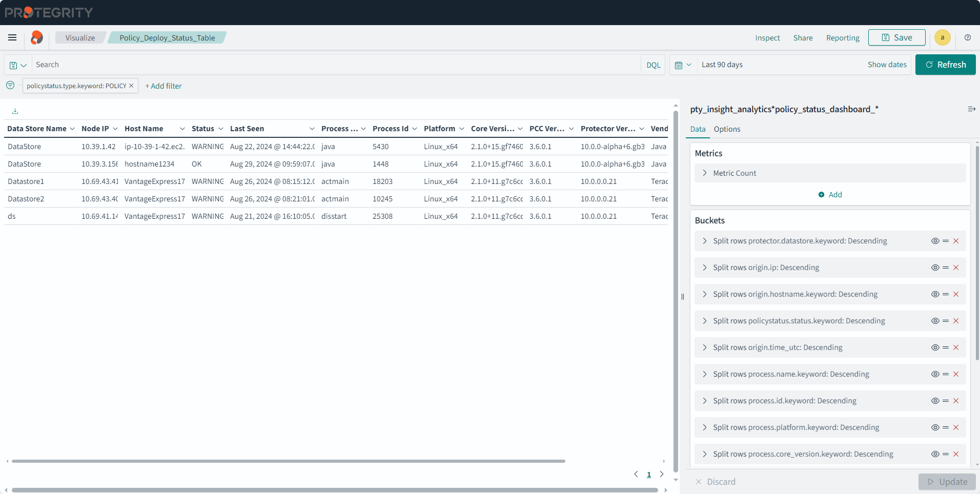
Task: Open the Inspect menu item
Action: [767, 38]
